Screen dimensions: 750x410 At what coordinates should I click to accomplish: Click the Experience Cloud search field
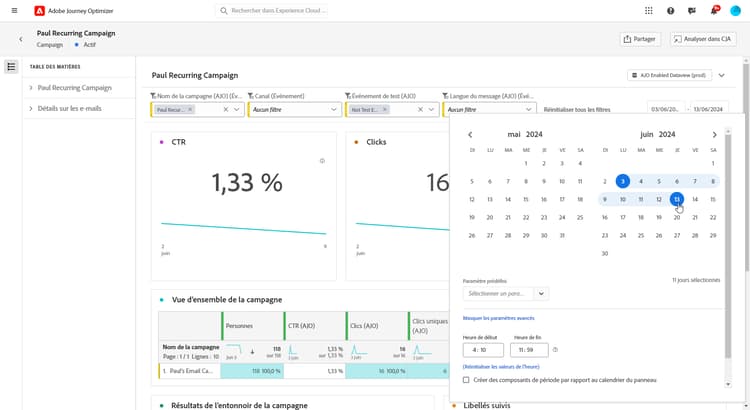point(272,11)
